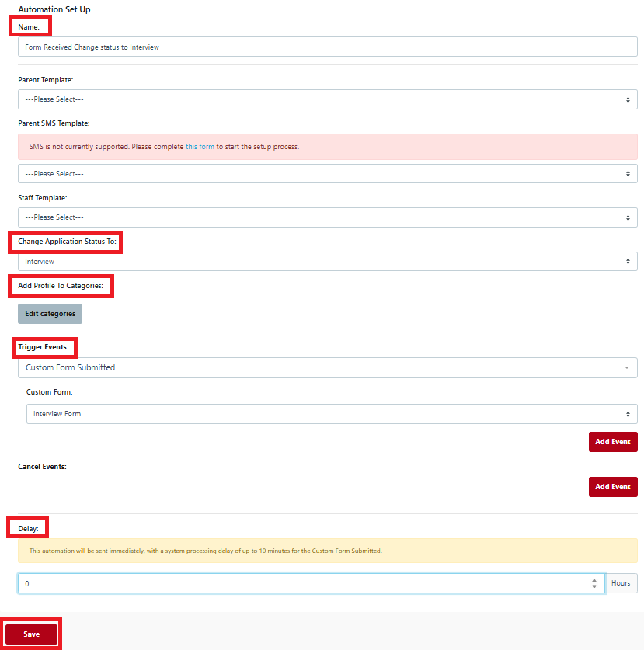
Task: Click the Edit categories button
Action: (x=50, y=313)
